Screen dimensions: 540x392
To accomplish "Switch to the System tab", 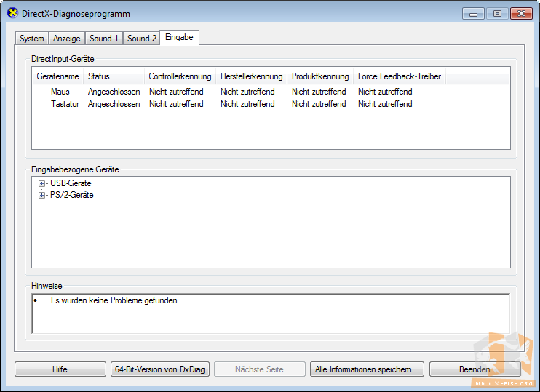I will click(32, 39).
